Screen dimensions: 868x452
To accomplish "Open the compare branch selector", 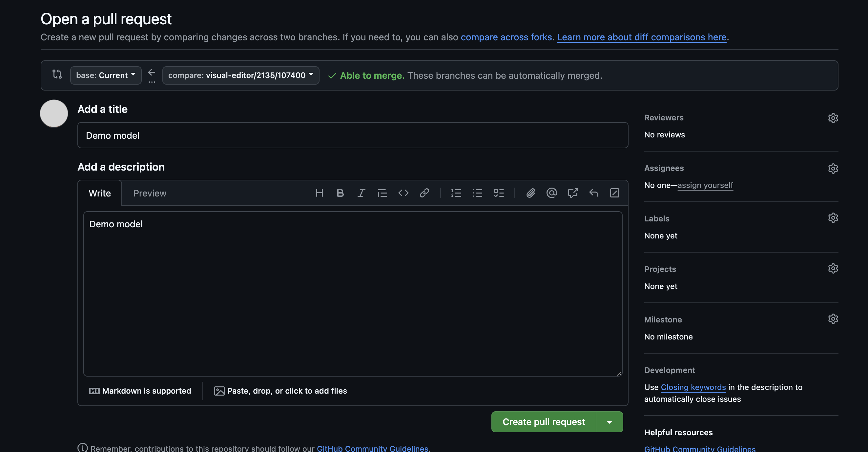I will (240, 75).
